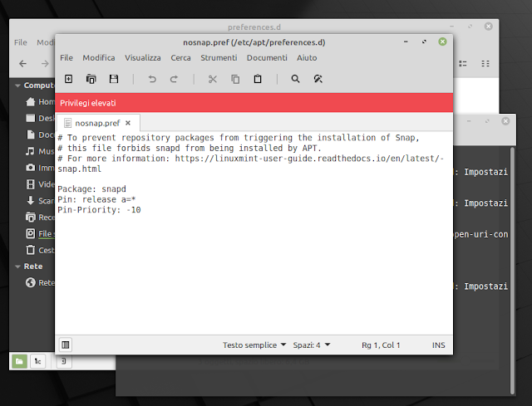Open the Spazi: 4 tab width dropdown
Screen dimensions: 532x406
pyautogui.click(x=312, y=345)
